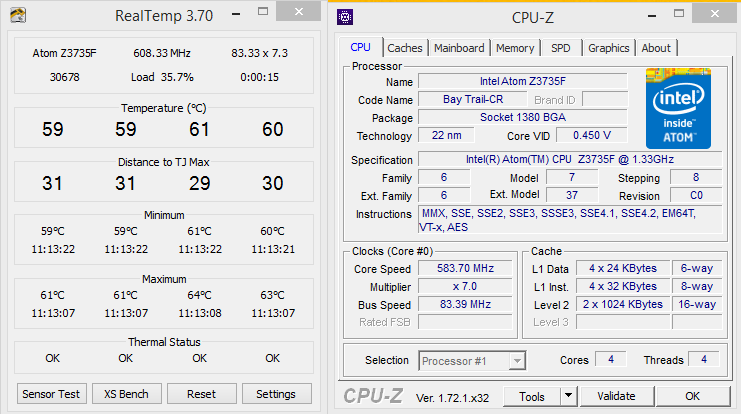This screenshot has height=414, width=741.
Task: Click the Technology value '22 nm'
Action: click(447, 135)
